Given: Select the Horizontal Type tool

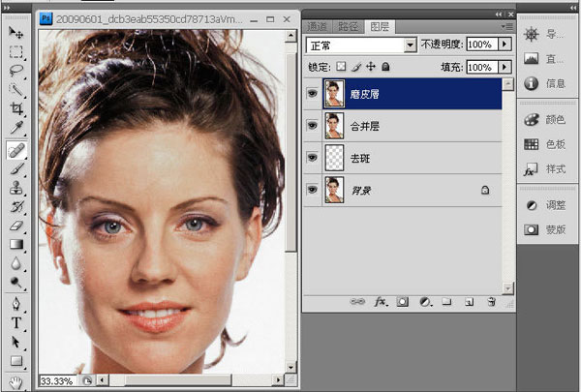Looking at the screenshot, I should coord(16,322).
